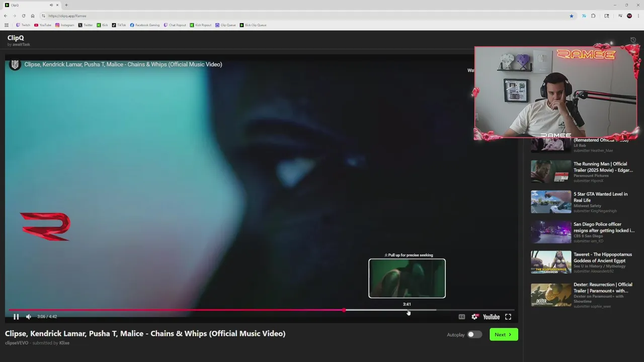
Task: Open YouTube player settings gear
Action: 474,317
